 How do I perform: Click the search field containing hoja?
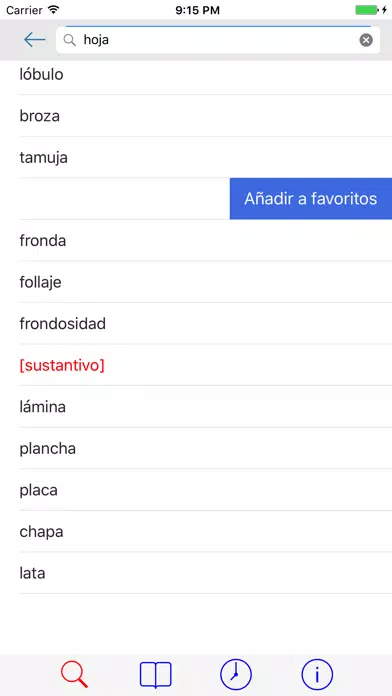pos(218,40)
